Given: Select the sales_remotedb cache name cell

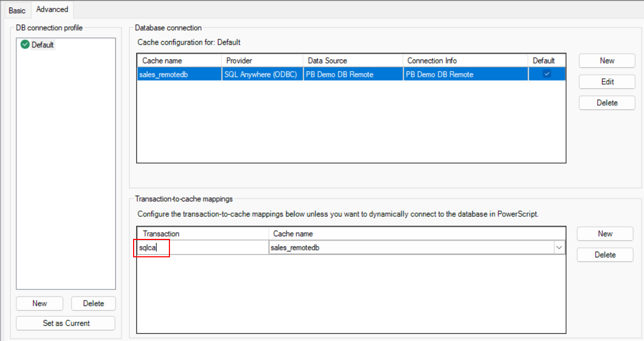Looking at the screenshot, I should pyautogui.click(x=179, y=74).
